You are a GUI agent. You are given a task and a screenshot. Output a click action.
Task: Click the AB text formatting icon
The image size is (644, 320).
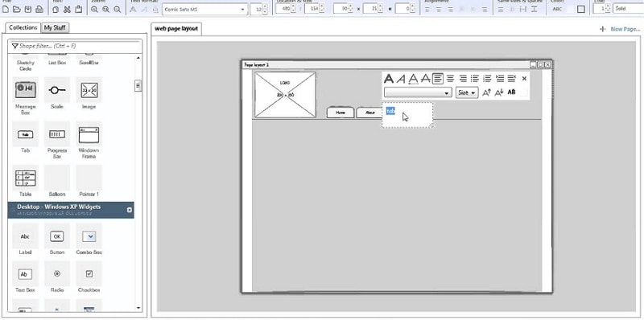pyautogui.click(x=511, y=92)
